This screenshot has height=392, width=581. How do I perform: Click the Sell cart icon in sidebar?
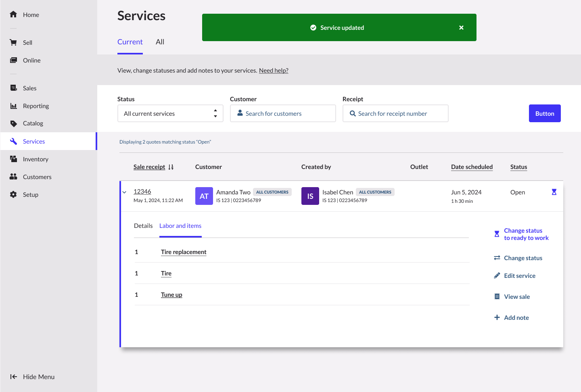(13, 42)
